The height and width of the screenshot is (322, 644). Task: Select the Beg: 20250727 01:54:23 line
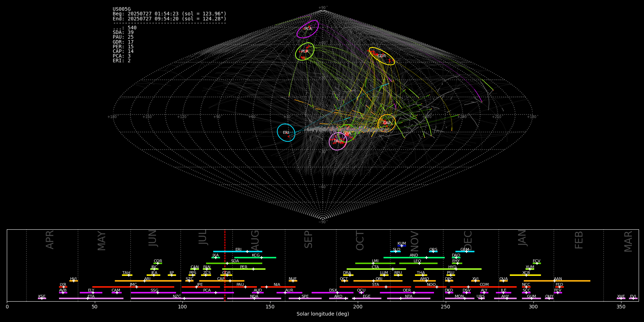170,14
